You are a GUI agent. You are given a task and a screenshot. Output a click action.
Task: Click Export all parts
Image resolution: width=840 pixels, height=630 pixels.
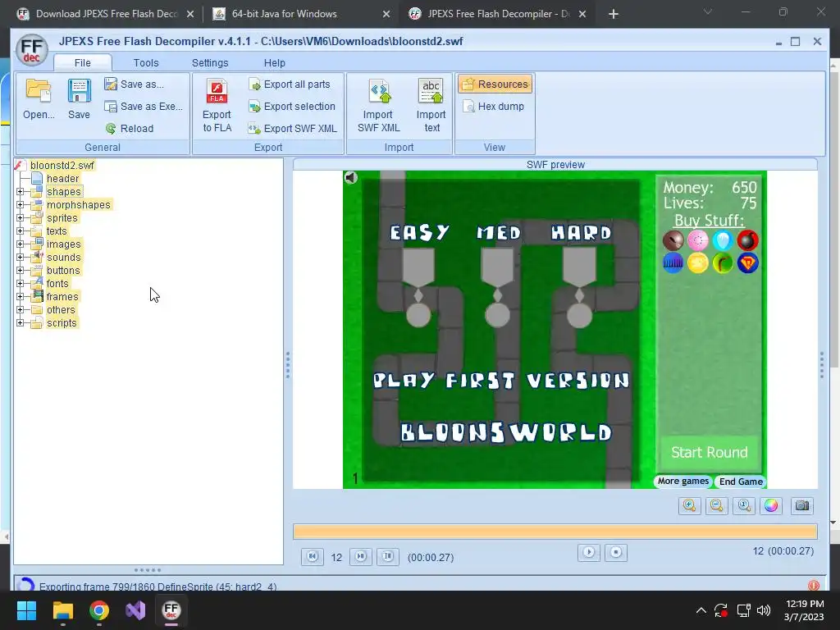coord(290,84)
